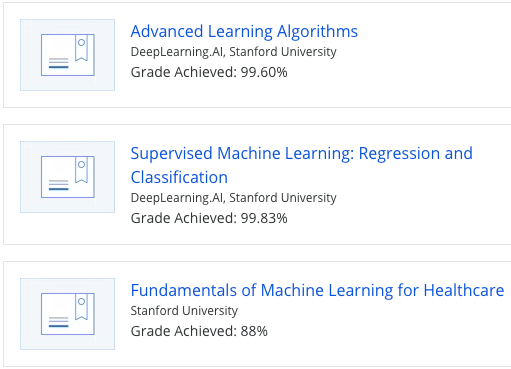
Task: Select the Grade Achieved: 99.60% text
Action: pyautogui.click(x=209, y=72)
